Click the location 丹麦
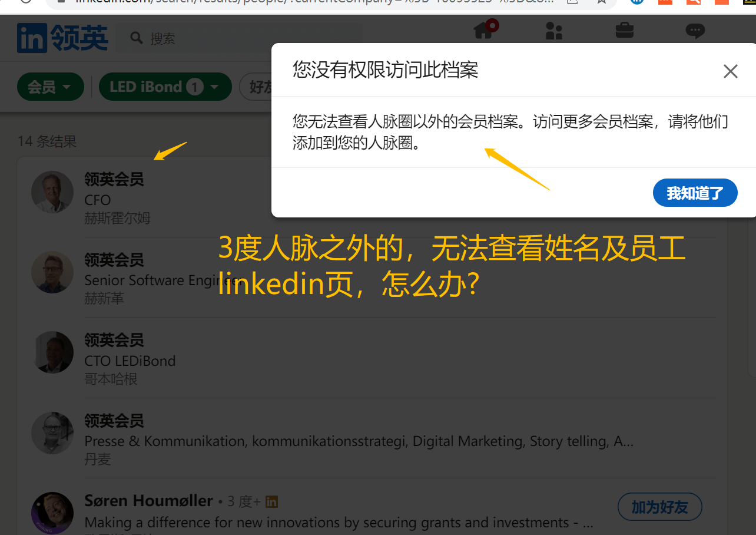756x535 pixels. (x=98, y=459)
